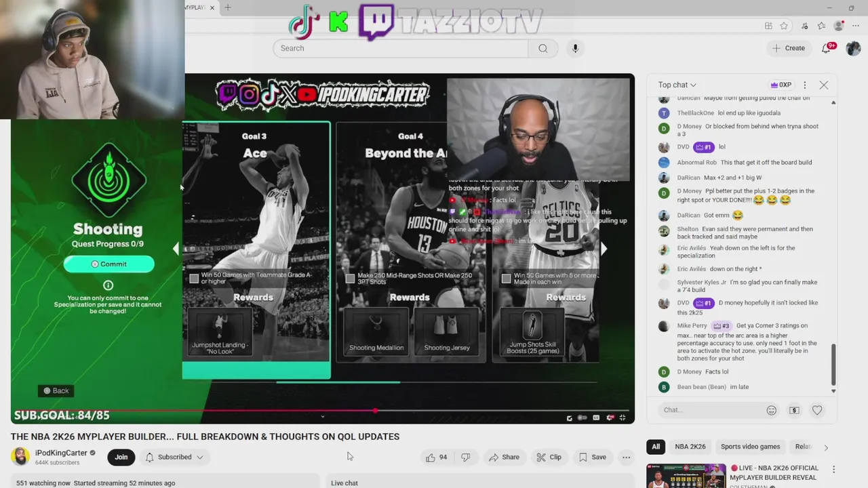Click the YouTube search magnifier button
Image resolution: width=868 pixels, height=488 pixels.
[x=542, y=48]
